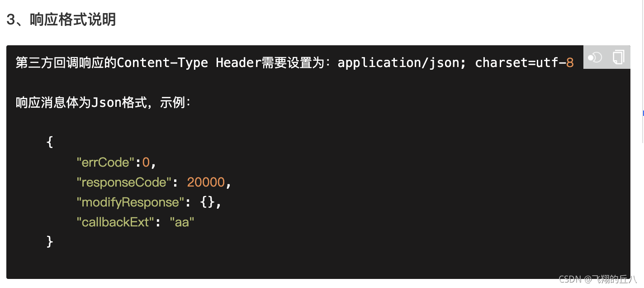Image resolution: width=644 pixels, height=288 pixels.
Task: Click the opening brace of the JSON example
Action: (x=50, y=142)
